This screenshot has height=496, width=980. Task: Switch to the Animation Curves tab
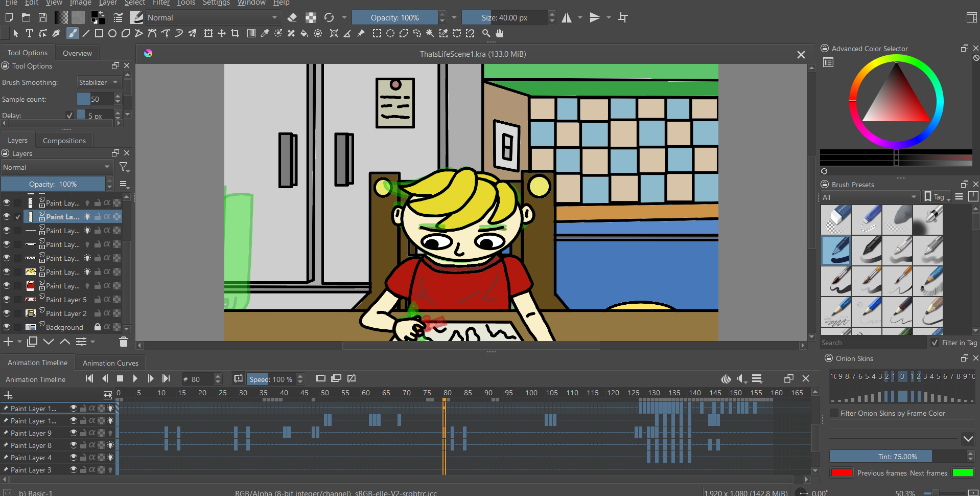(110, 363)
